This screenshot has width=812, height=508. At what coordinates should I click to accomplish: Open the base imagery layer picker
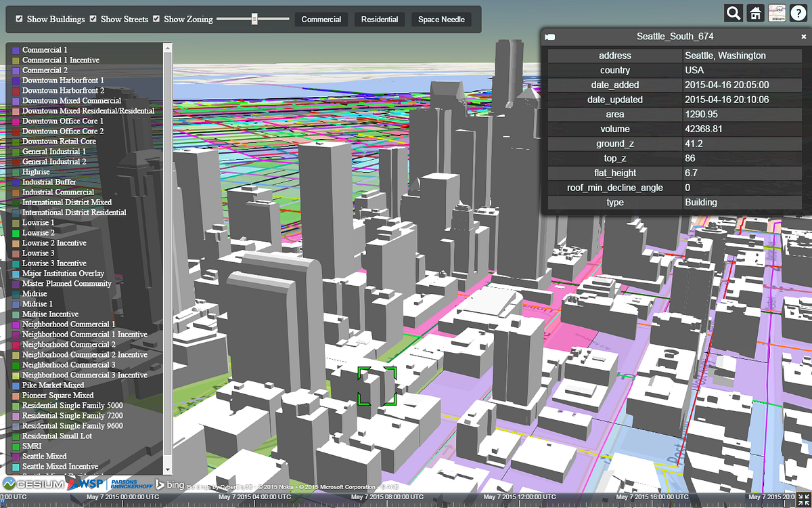776,13
